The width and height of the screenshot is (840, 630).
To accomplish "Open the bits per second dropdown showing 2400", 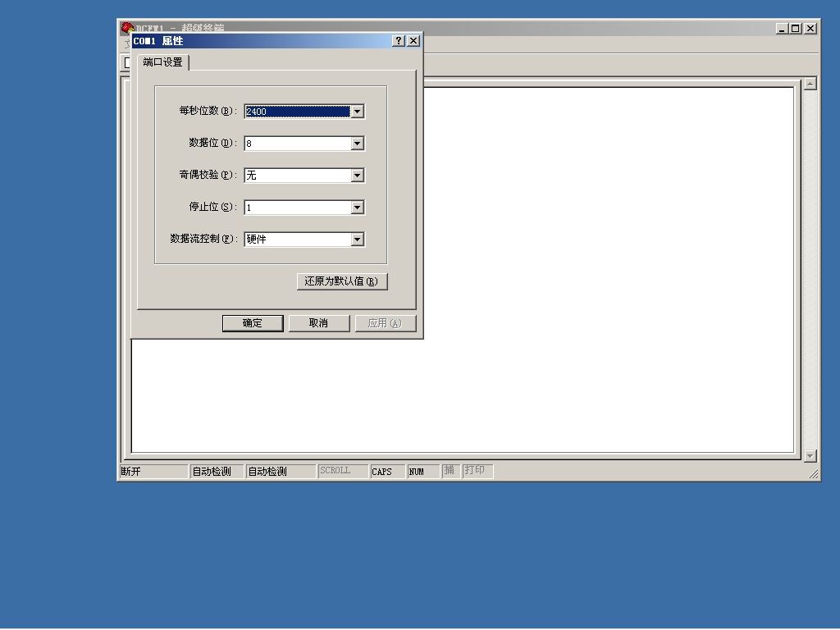I will pos(358,112).
